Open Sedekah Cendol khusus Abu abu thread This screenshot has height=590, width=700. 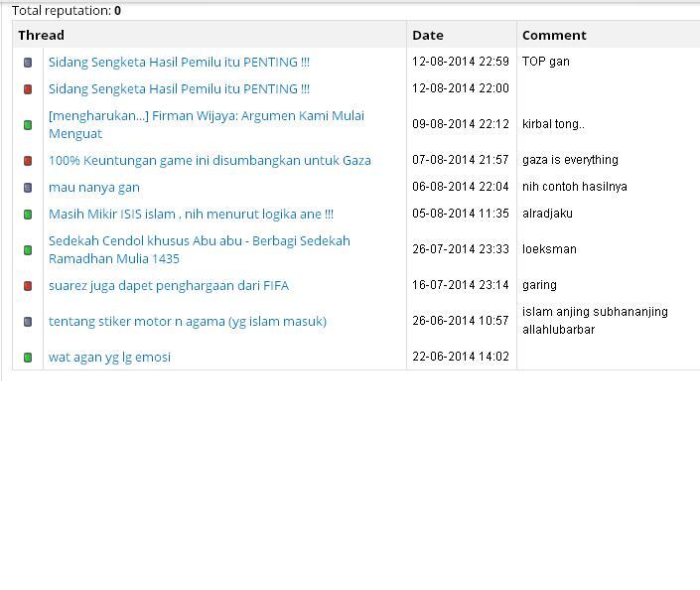pos(200,249)
